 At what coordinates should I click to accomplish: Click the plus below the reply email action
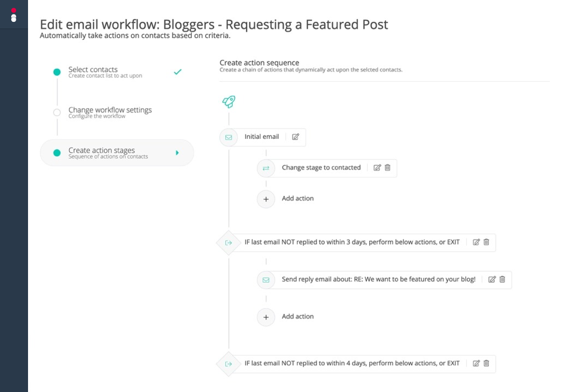266,317
